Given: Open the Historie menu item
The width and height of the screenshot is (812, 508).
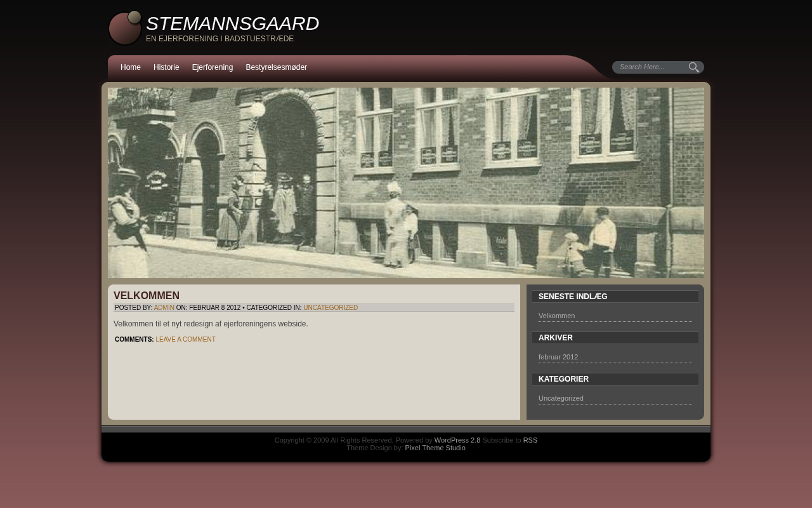Looking at the screenshot, I should click(166, 67).
